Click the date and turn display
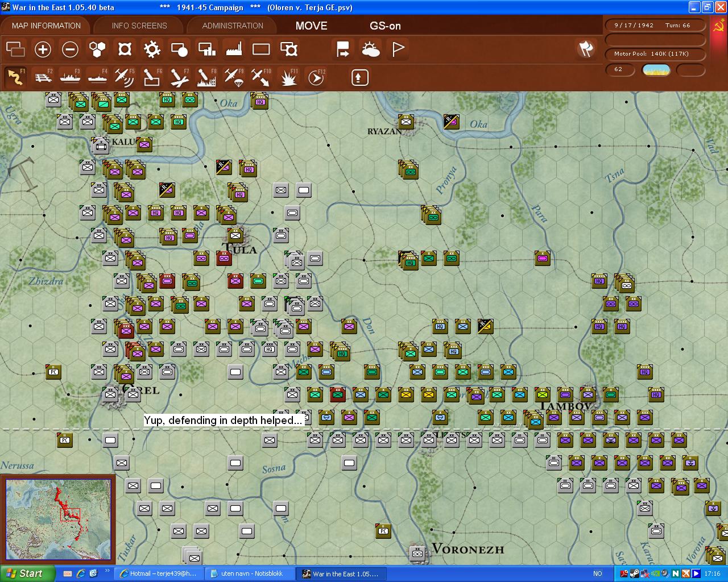This screenshot has width=728, height=582. pos(655,26)
